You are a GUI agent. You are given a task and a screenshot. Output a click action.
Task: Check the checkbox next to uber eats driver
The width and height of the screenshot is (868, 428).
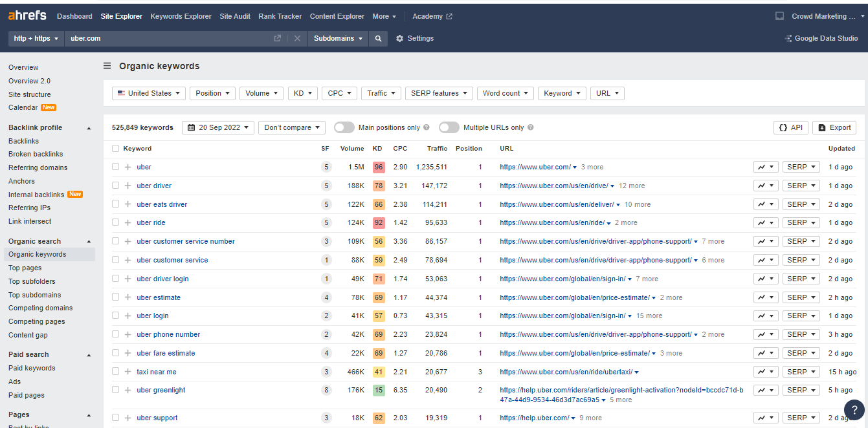point(115,204)
